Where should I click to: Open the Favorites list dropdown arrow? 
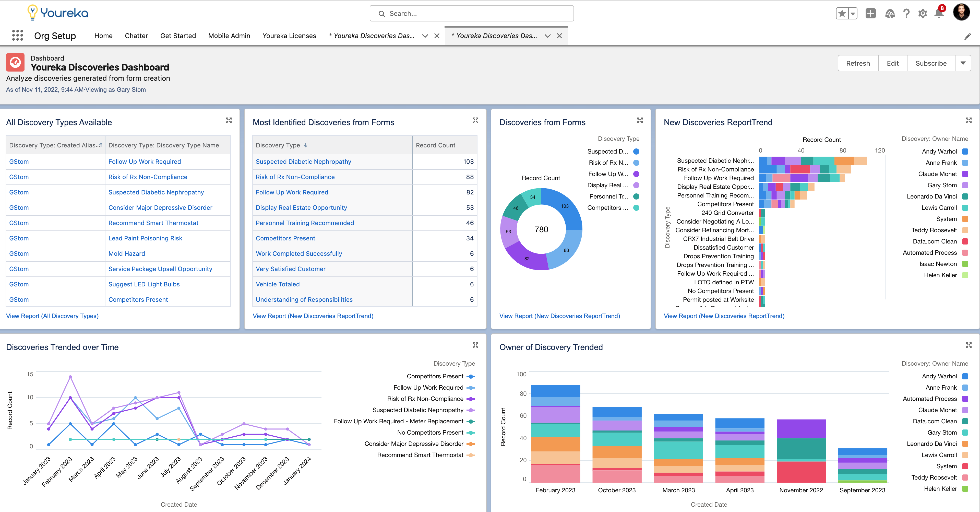click(x=853, y=14)
